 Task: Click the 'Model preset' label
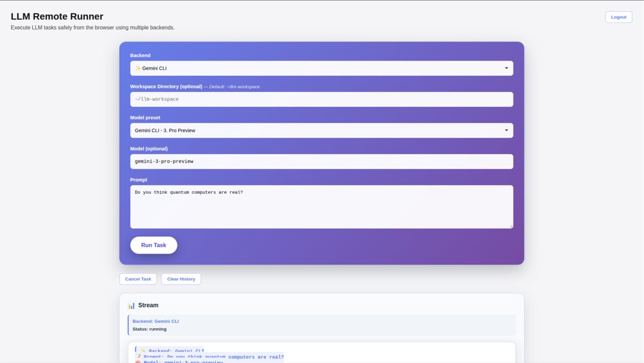pyautogui.click(x=145, y=118)
